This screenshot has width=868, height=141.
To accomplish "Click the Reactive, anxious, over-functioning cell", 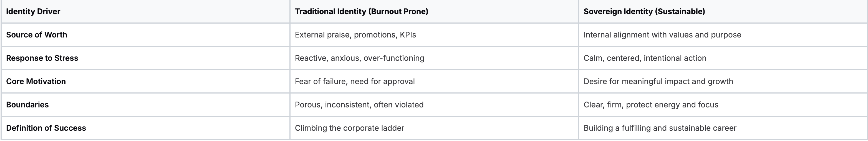I will click(x=359, y=58).
